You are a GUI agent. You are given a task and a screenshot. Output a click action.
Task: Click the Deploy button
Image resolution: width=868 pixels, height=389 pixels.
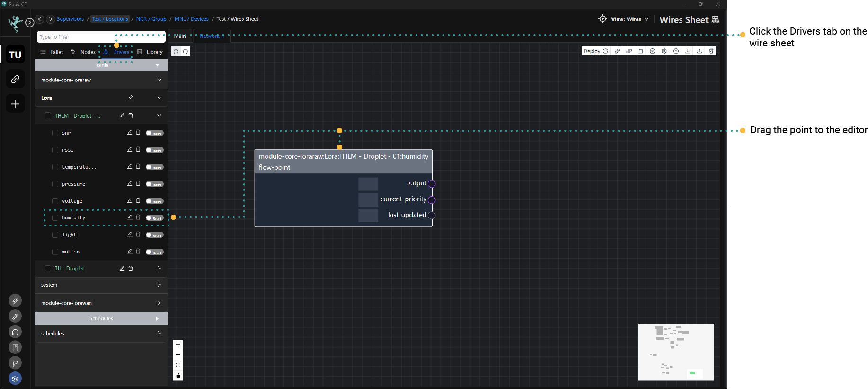pyautogui.click(x=596, y=51)
